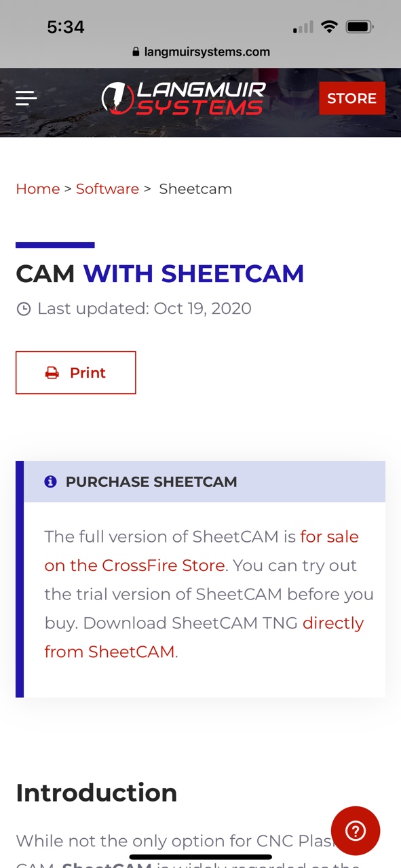Follow the 'directly' download link
Screen dimensions: 401x868
coord(333,623)
